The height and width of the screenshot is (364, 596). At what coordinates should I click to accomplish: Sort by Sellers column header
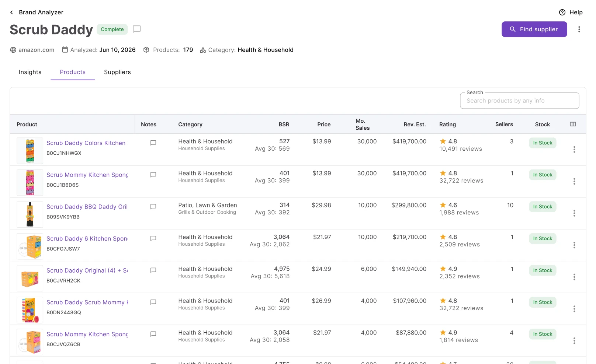(x=504, y=124)
